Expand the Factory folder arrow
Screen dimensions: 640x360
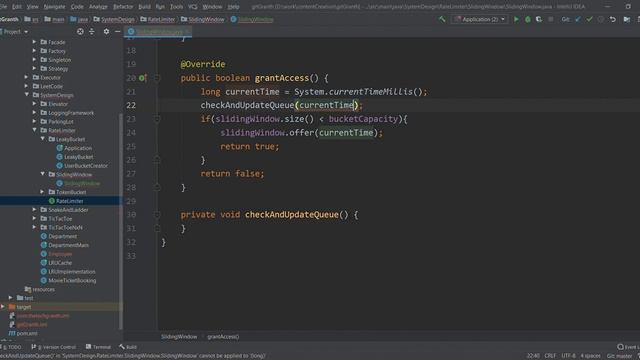34,51
